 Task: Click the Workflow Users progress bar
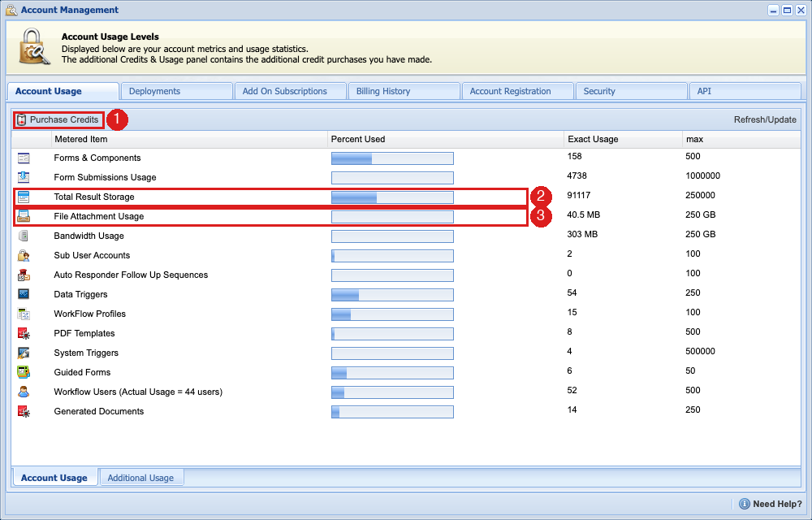392,392
